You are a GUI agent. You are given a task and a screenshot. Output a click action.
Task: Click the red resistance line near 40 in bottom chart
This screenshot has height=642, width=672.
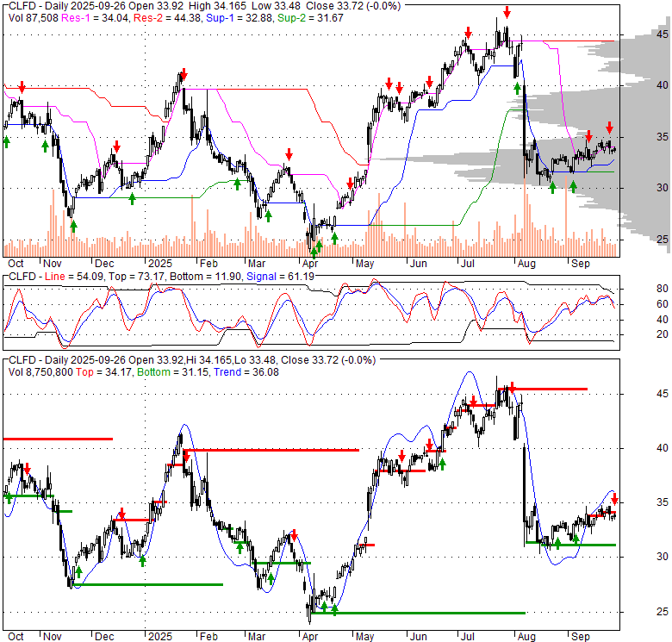click(271, 450)
